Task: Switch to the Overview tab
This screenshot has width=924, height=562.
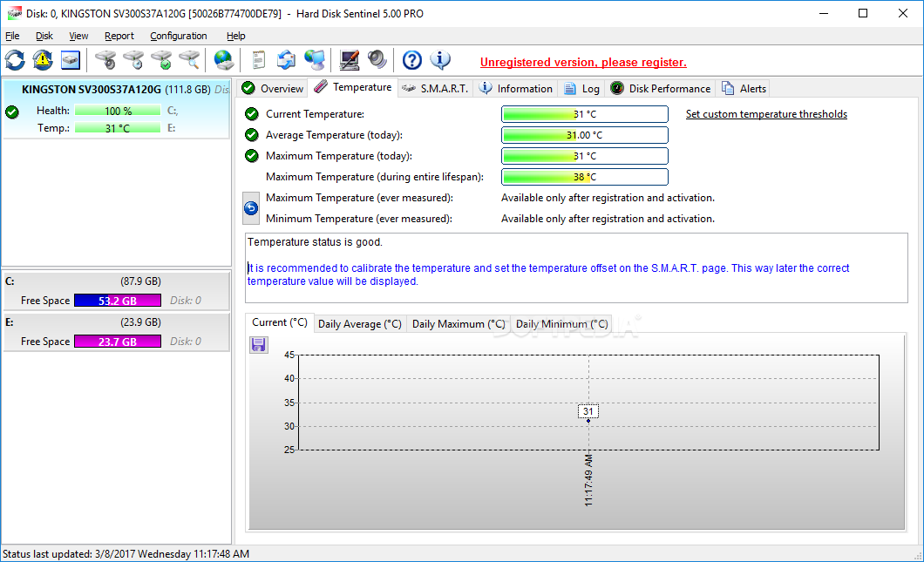Action: [273, 88]
